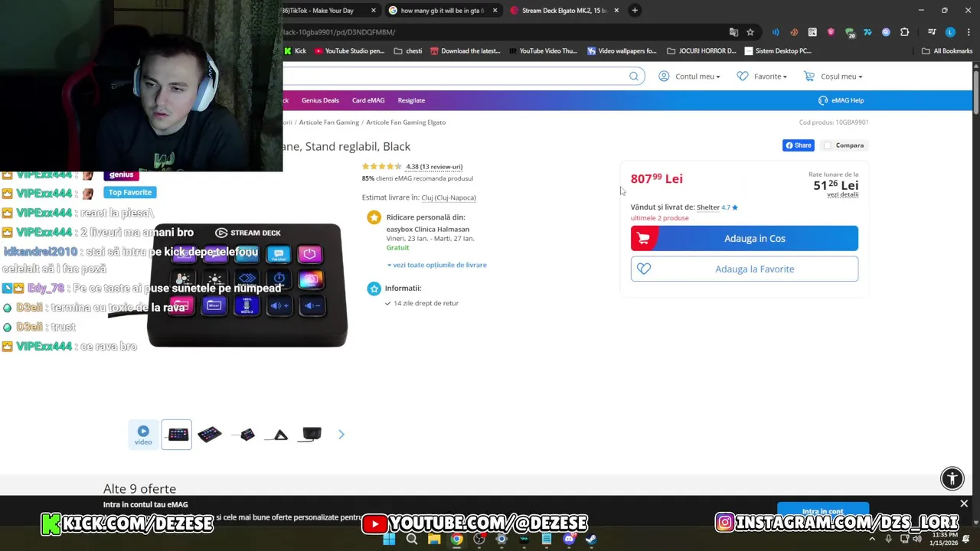Screen dimensions: 980x551
Task: Bookmark this page with the star icon
Action: coord(750,32)
